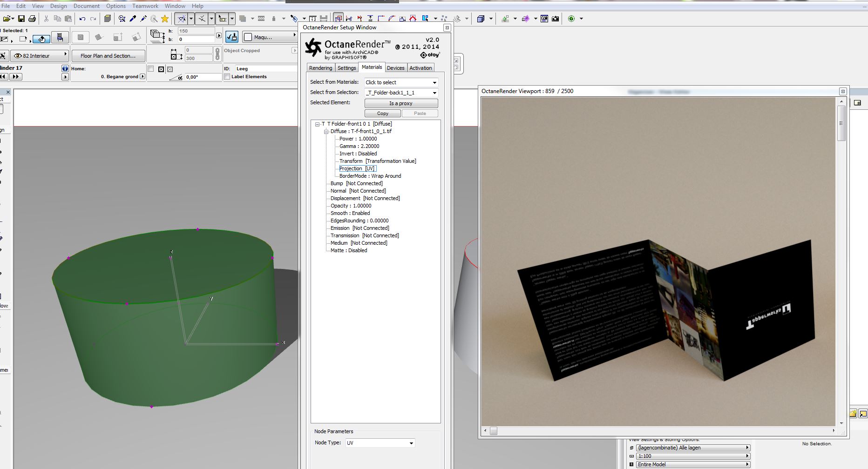Viewport: 868px width, 469px height.
Task: Select the Projection [UV] tree row
Action: pyautogui.click(x=357, y=168)
